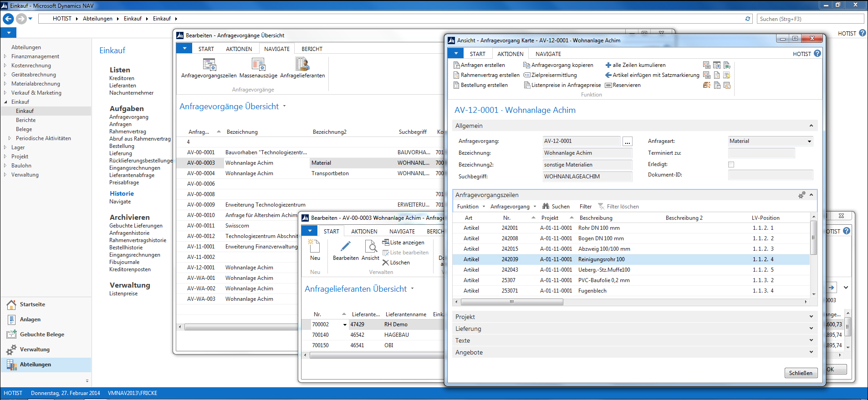
Task: Open Ansicht in Anfragelieferanten window
Action: [x=370, y=250]
